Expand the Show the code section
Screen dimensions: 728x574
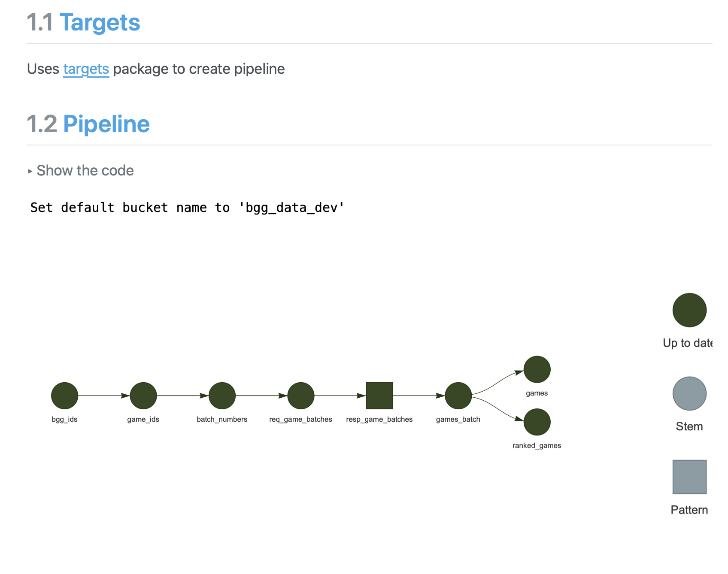[x=85, y=170]
